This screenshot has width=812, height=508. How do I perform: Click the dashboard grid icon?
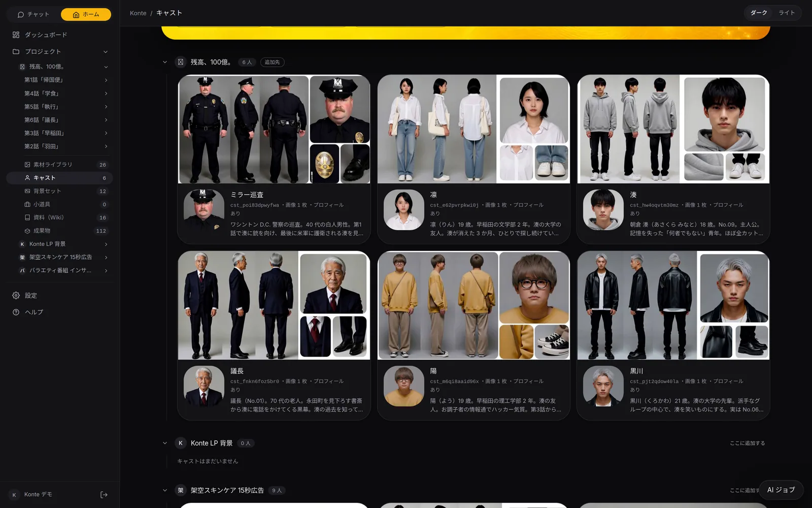pyautogui.click(x=16, y=35)
